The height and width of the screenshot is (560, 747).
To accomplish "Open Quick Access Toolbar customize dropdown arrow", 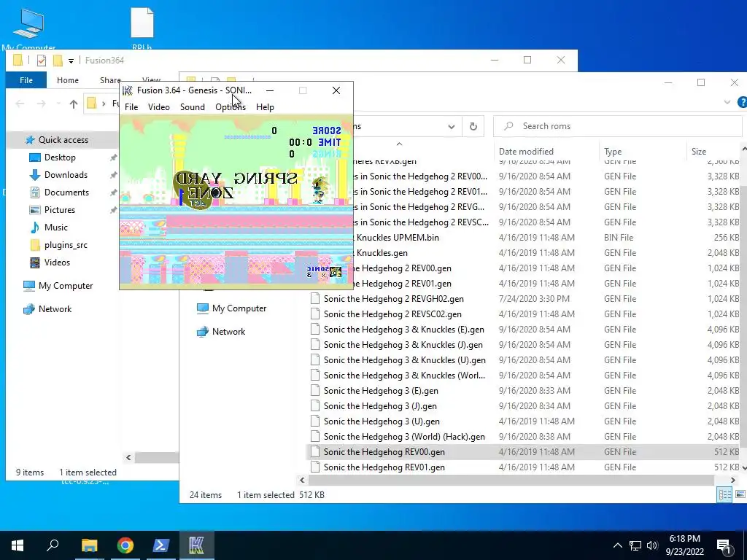I will coord(71,61).
